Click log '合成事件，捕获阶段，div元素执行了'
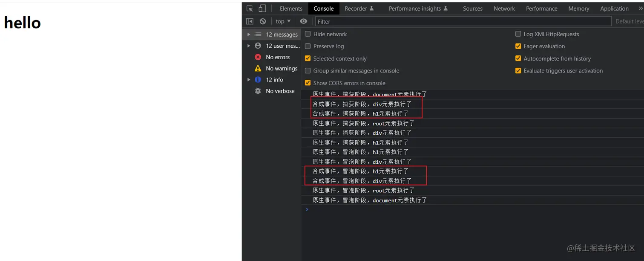 point(362,104)
